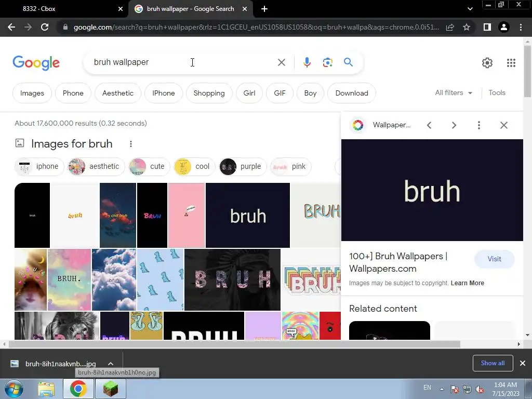This screenshot has width=532, height=399.
Task: Open Windows Start menu
Action: coord(14,389)
